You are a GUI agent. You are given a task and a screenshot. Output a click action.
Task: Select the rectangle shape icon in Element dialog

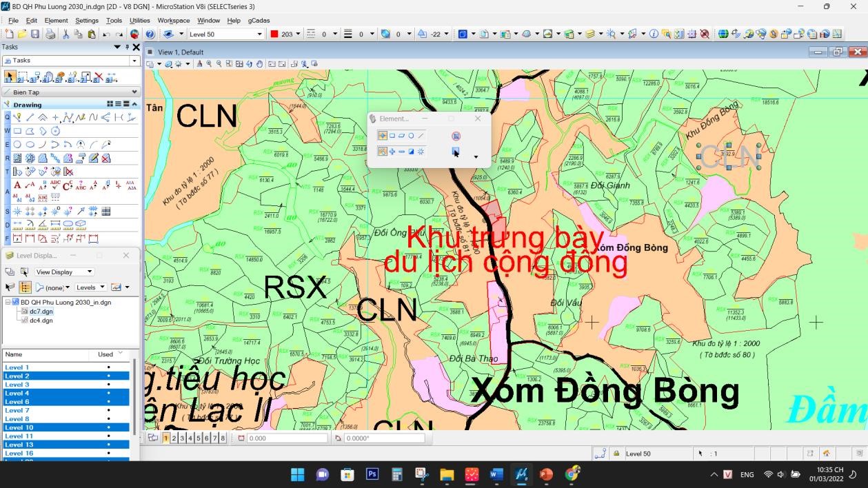point(393,136)
